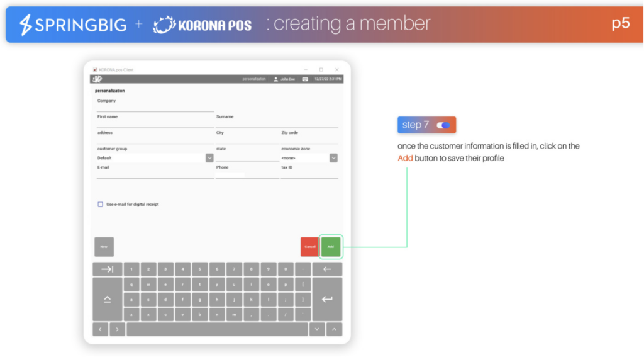This screenshot has height=362, width=644.
Task: Tap the p key
Action: pyautogui.click(x=286, y=285)
